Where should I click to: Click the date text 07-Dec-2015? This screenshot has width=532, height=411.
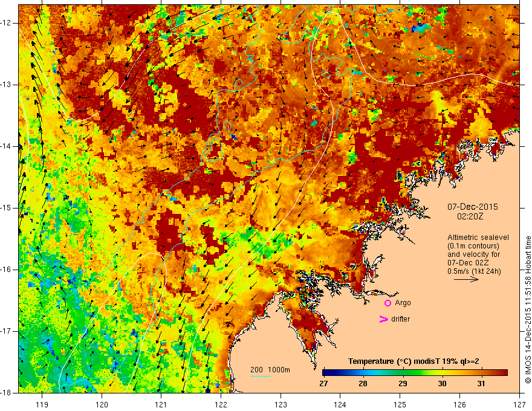(473, 207)
